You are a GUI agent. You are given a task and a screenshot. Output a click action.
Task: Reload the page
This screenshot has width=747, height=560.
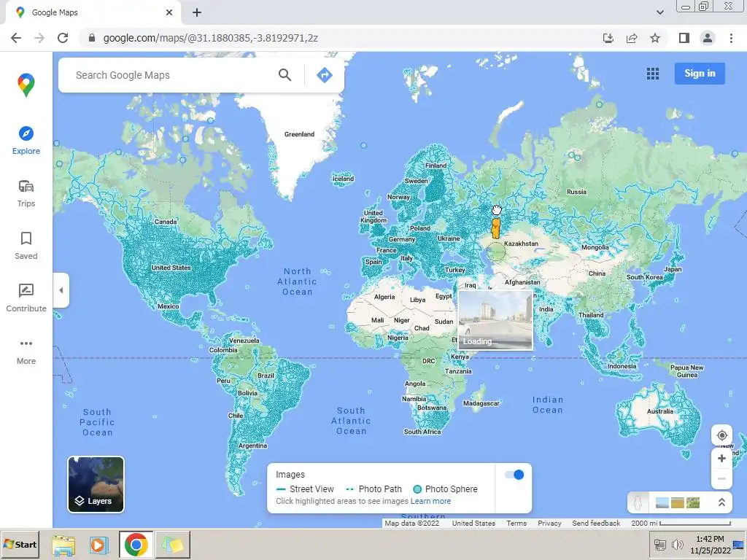(63, 38)
